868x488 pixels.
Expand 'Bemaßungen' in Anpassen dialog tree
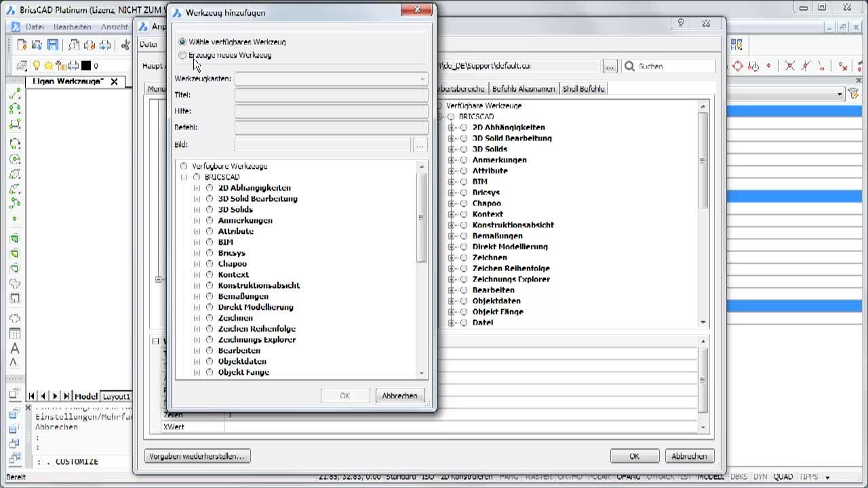click(x=451, y=236)
